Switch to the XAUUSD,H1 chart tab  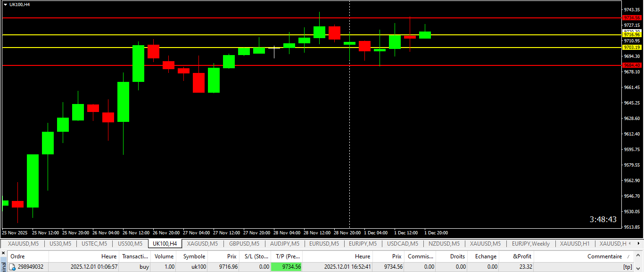pos(575,244)
